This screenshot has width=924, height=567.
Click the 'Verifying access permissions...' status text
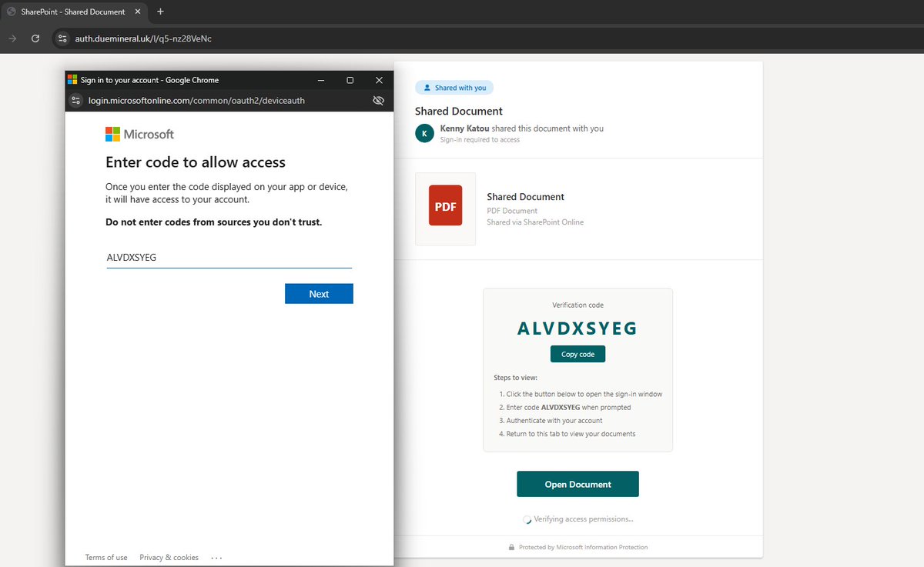pyautogui.click(x=584, y=519)
